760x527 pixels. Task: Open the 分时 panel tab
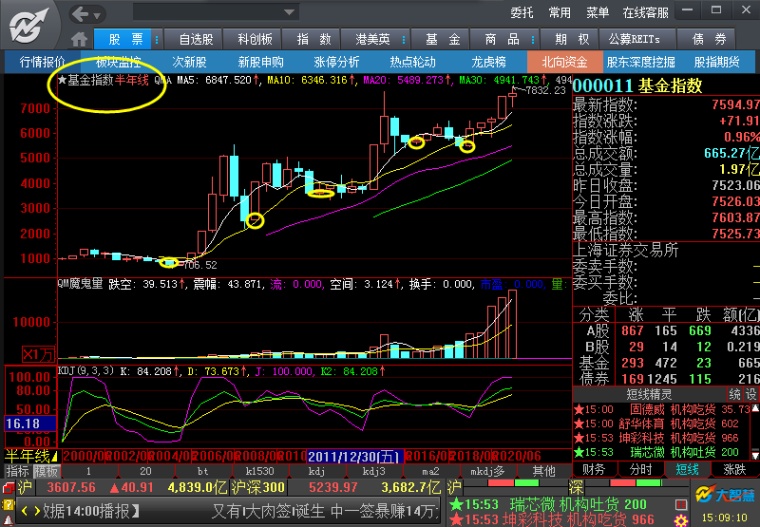641,469
